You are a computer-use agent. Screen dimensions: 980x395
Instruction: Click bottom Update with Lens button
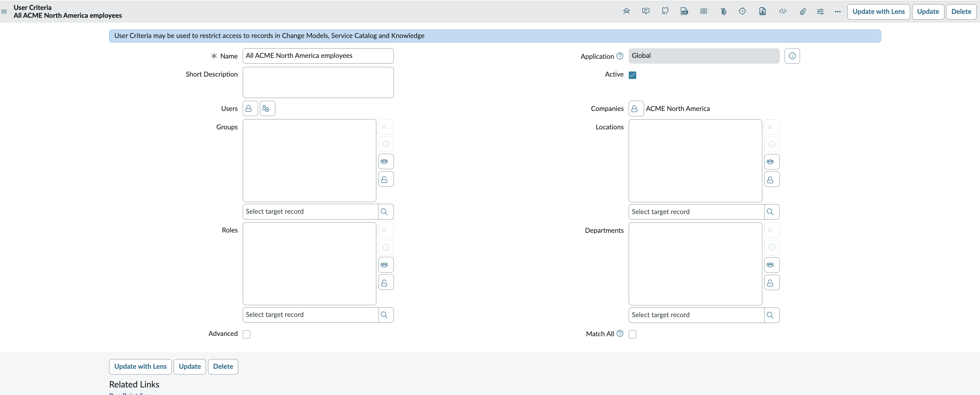[141, 366]
